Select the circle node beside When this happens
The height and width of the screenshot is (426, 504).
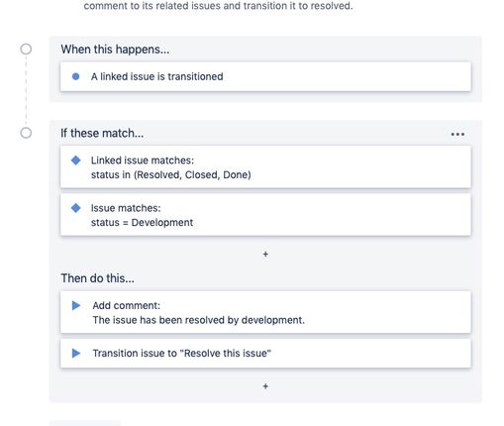(x=26, y=50)
